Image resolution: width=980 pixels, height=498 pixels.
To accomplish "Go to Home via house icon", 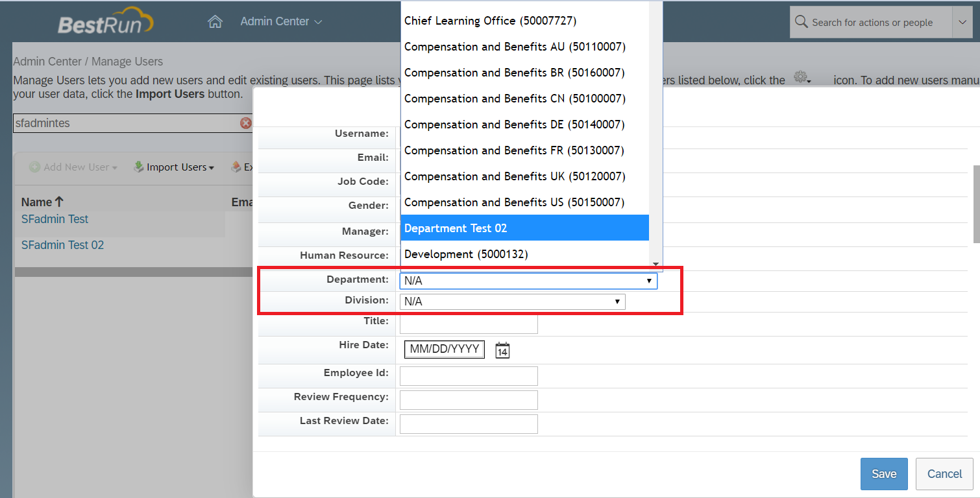I will pyautogui.click(x=215, y=22).
